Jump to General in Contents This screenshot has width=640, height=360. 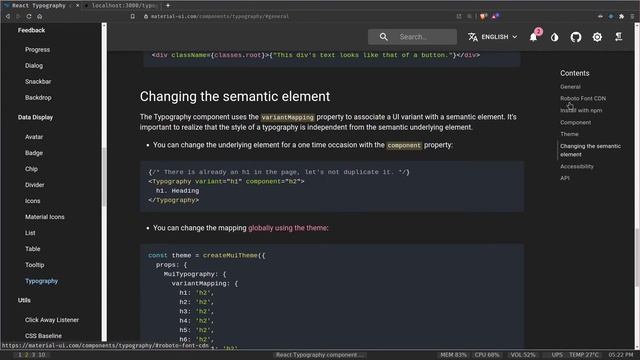pyautogui.click(x=570, y=87)
